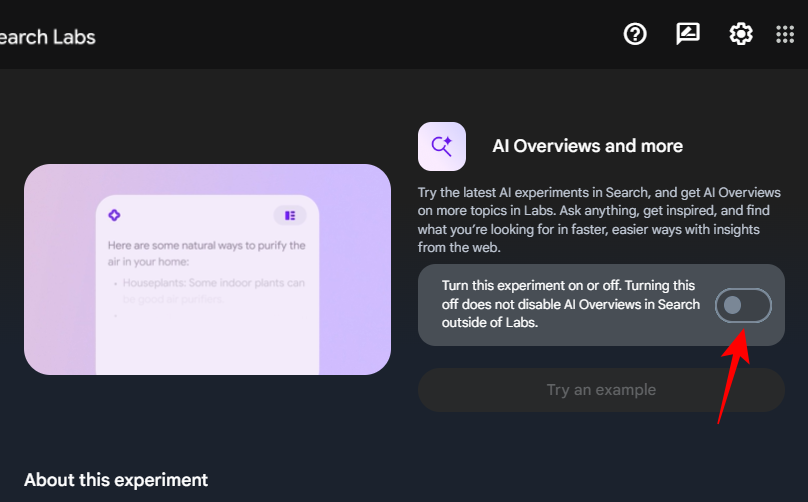Viewport: 808px width, 502px height.
Task: Click the sparkle diamond icon in preview card
Action: click(x=114, y=215)
